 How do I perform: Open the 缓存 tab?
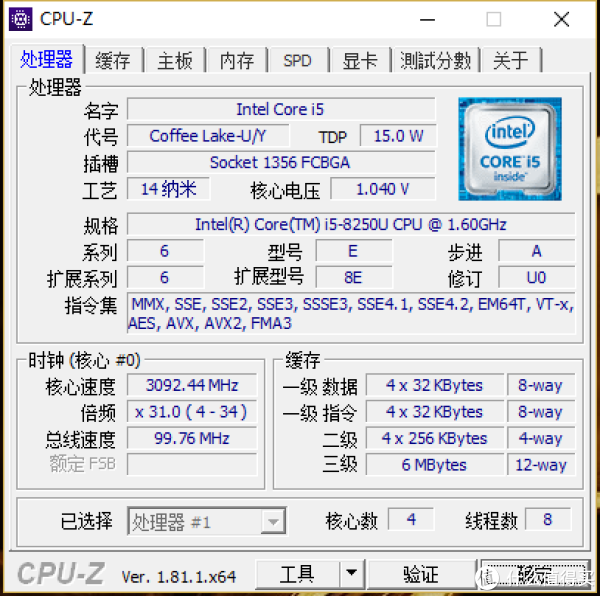pyautogui.click(x=113, y=60)
